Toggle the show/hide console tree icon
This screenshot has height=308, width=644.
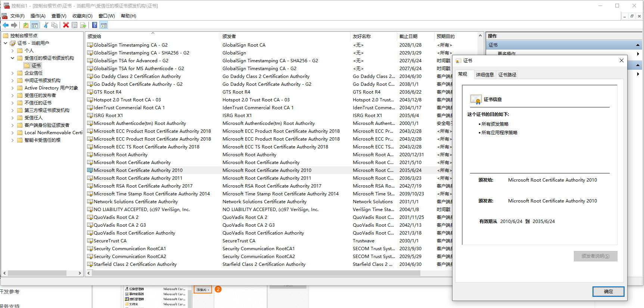pyautogui.click(x=34, y=25)
